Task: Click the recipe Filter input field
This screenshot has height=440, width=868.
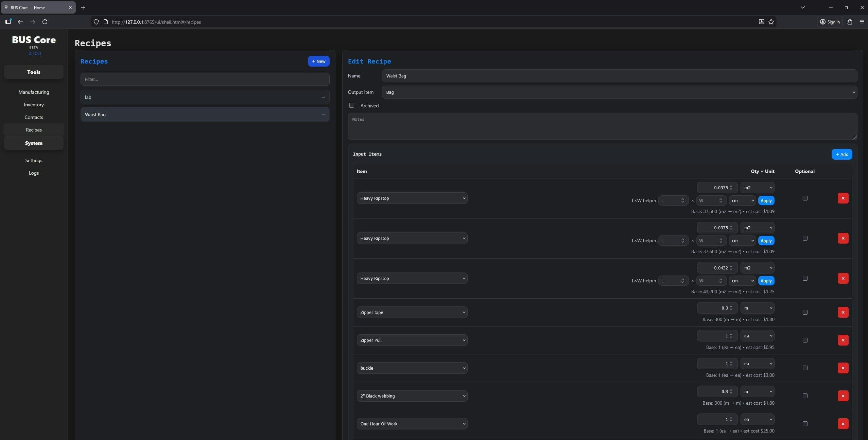Action: pyautogui.click(x=204, y=79)
